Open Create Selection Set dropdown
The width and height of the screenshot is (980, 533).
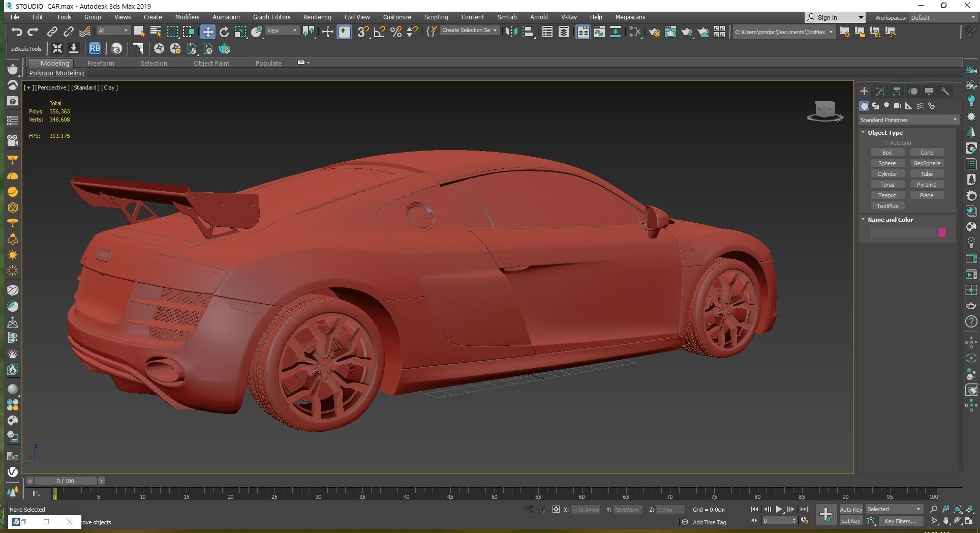click(x=469, y=31)
